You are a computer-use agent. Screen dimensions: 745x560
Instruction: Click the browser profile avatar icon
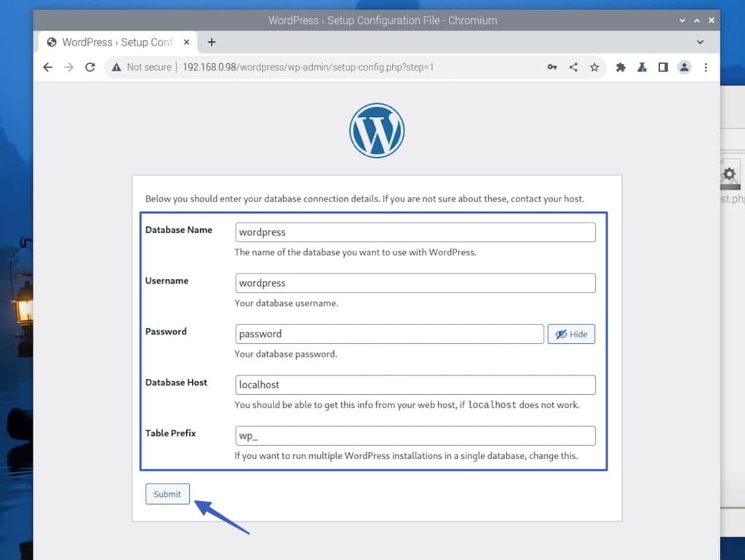click(684, 67)
